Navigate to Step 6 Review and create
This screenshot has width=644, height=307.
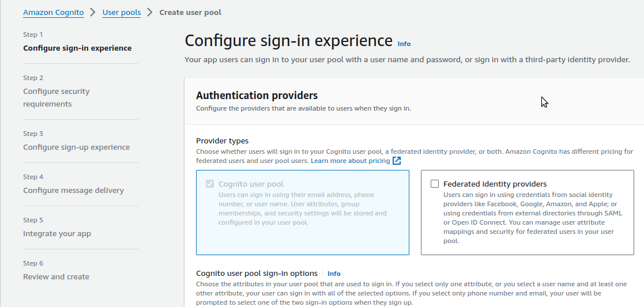(x=56, y=276)
